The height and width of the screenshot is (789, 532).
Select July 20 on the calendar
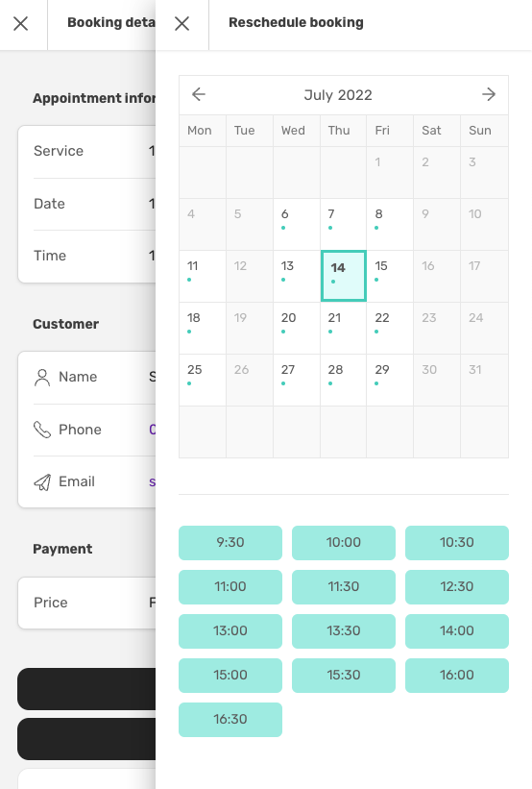tap(297, 328)
